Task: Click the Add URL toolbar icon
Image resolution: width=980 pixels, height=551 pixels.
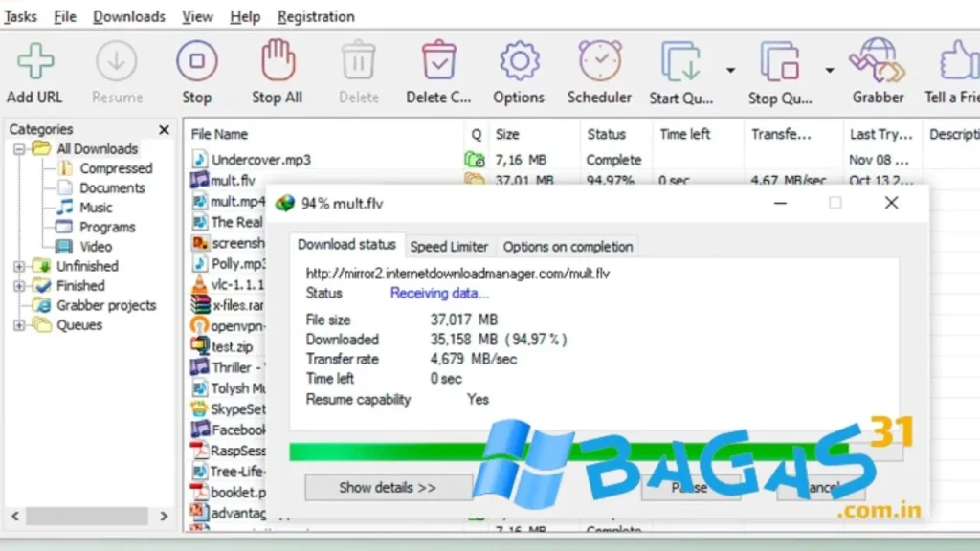Action: 35,62
